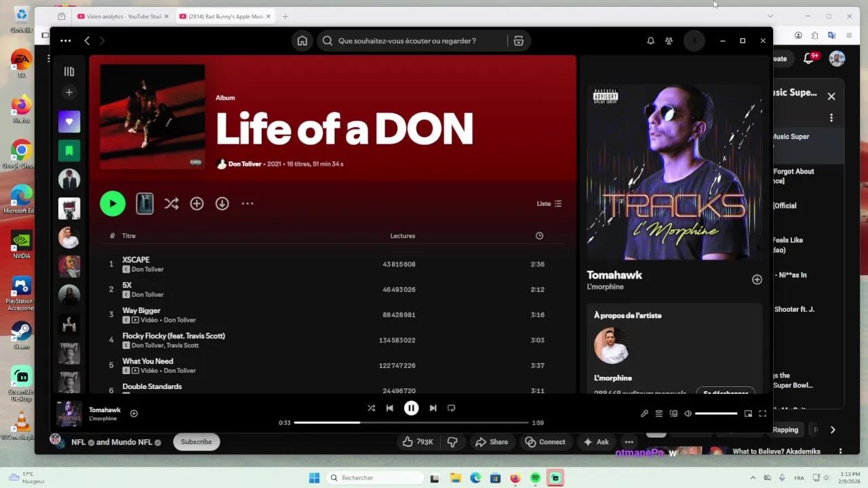Toggle repeat mode
Screen dimensions: 868x488
(x=451, y=408)
